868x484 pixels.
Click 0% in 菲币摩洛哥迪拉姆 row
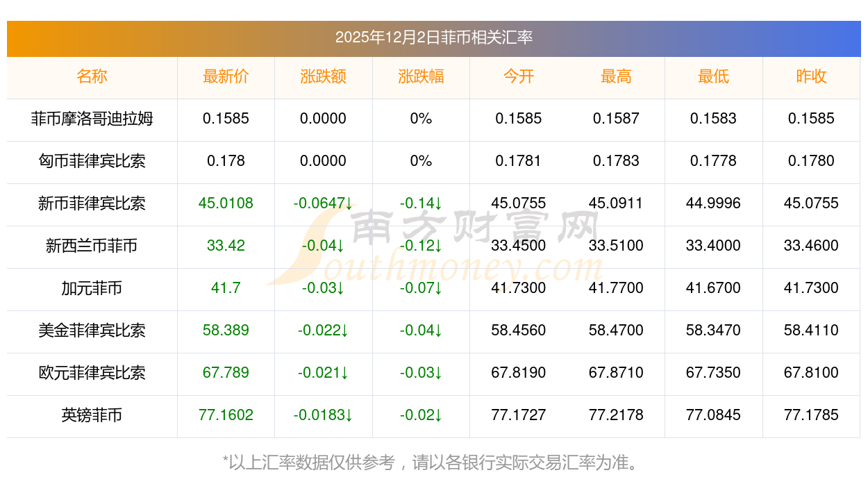tap(421, 119)
